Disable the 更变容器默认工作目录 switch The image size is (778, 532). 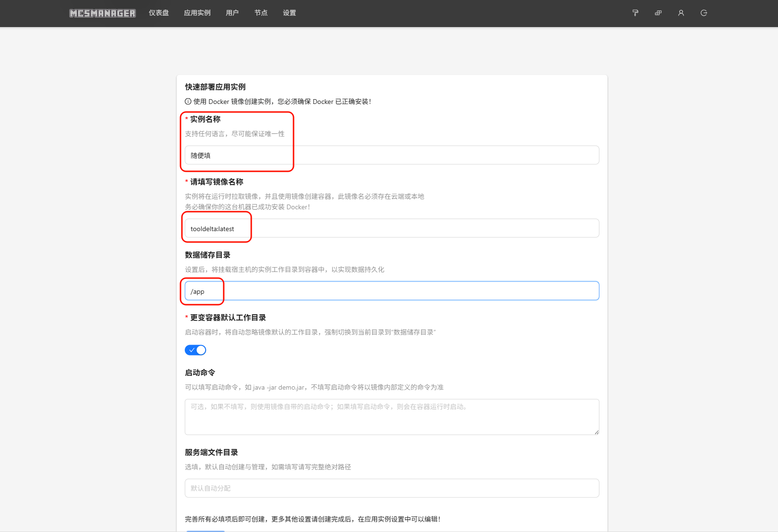195,350
